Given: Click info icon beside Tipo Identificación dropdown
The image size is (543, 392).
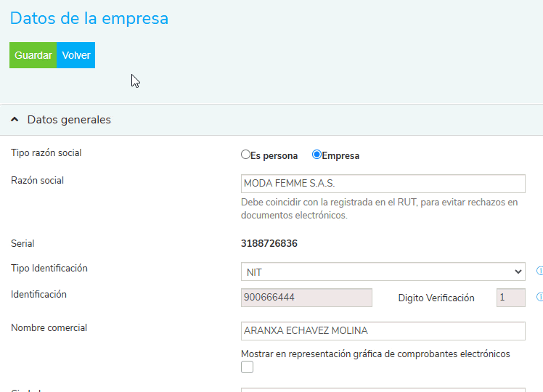Looking at the screenshot, I should click(539, 271).
